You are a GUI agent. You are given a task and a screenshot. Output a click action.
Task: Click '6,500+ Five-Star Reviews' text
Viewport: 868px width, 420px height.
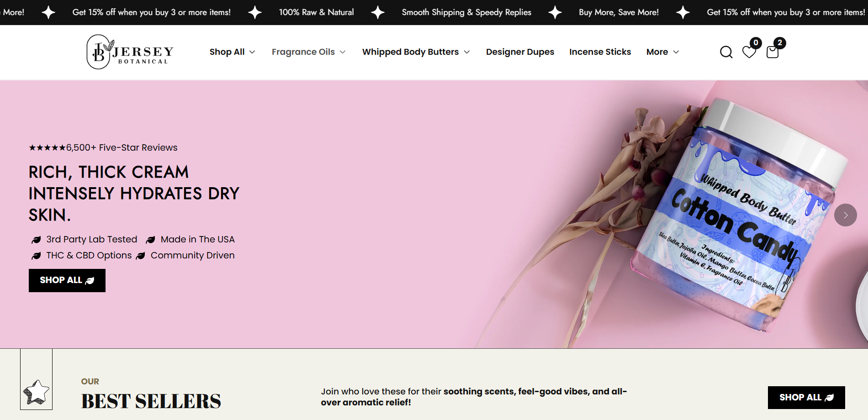click(x=122, y=147)
